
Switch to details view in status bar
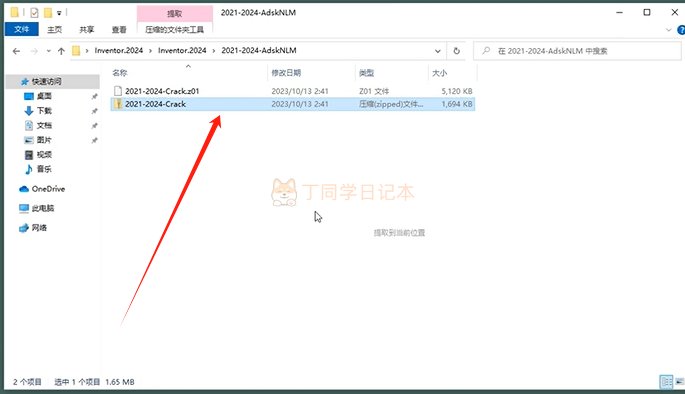click(x=666, y=382)
